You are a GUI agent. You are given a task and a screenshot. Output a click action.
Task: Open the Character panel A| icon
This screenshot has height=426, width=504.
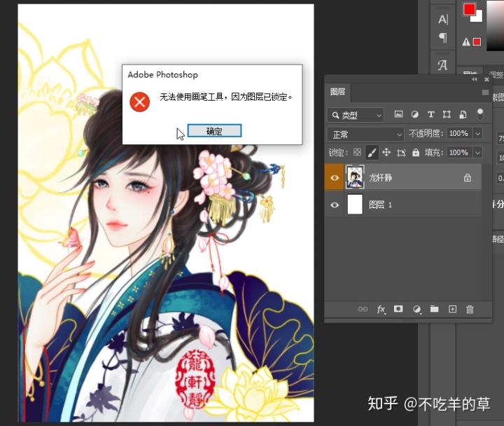442,20
